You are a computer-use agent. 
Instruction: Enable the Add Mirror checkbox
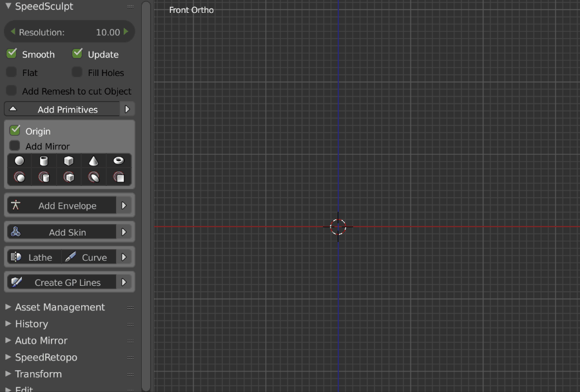(15, 145)
